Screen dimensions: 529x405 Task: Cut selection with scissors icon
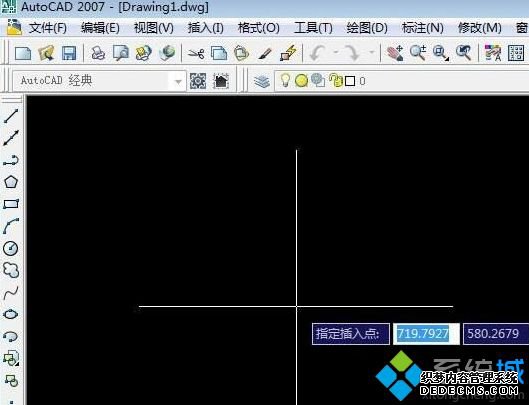coord(196,53)
